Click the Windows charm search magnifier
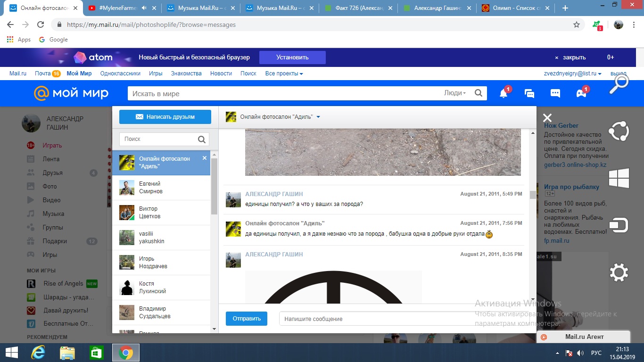Viewport: 644px width, 362px height. [x=619, y=84]
